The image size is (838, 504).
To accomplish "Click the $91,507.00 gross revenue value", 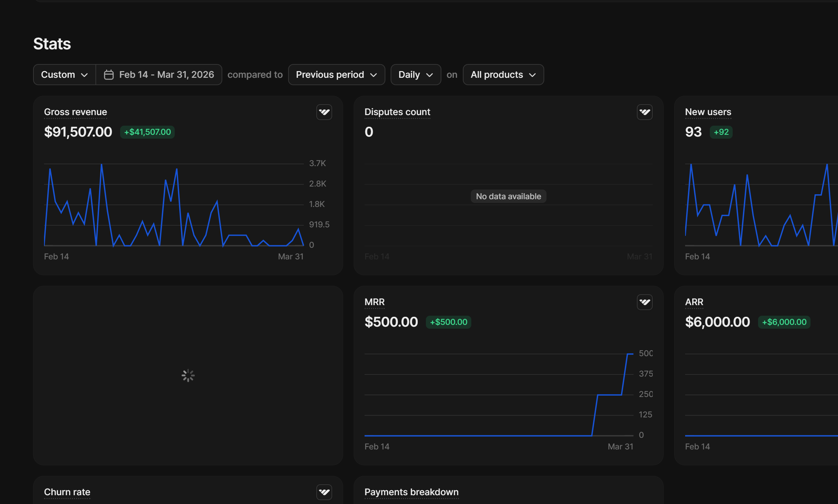I will [78, 132].
